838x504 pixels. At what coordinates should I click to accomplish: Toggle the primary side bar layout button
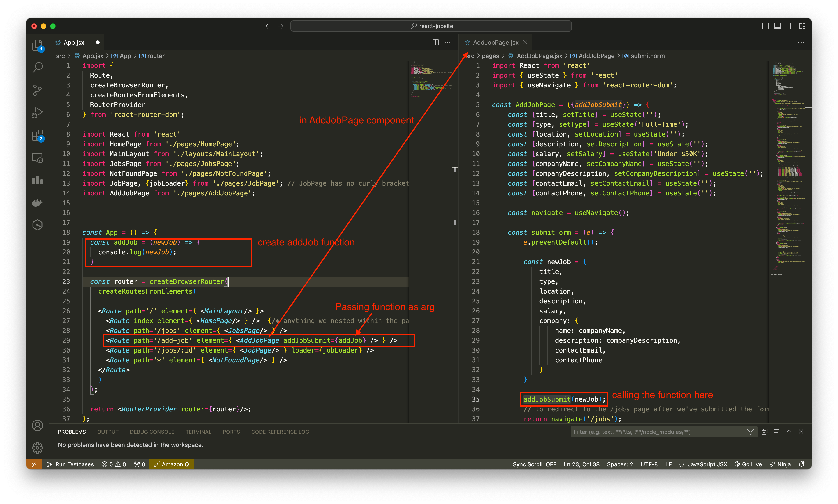765,26
